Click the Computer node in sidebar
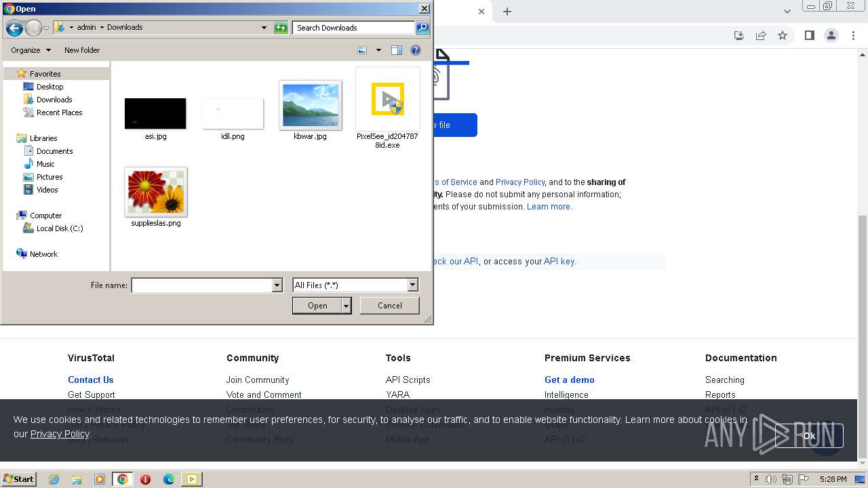This screenshot has width=868, height=488. click(45, 216)
